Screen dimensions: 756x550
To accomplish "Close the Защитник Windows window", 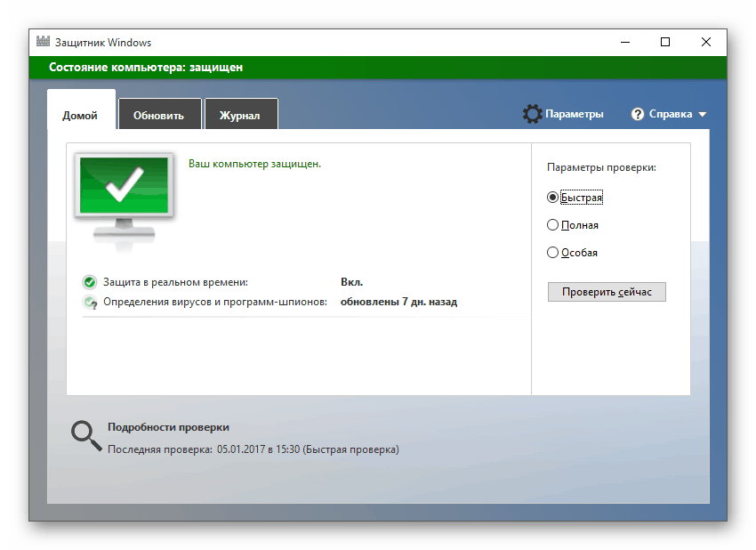I will pos(706,42).
